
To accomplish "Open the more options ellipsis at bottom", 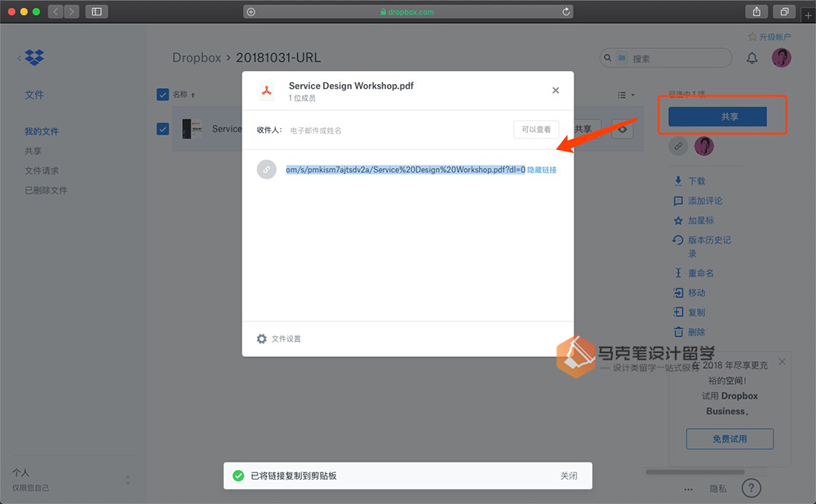I will point(689,489).
